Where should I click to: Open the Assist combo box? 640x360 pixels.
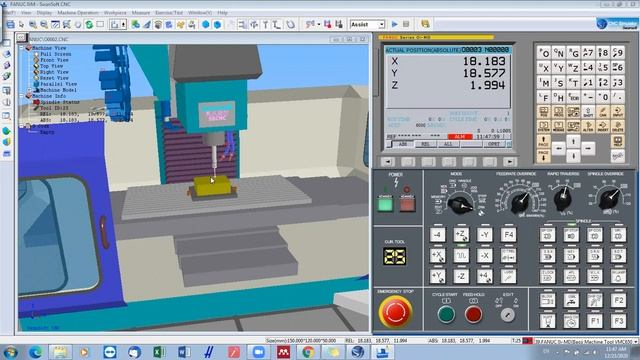click(367, 24)
